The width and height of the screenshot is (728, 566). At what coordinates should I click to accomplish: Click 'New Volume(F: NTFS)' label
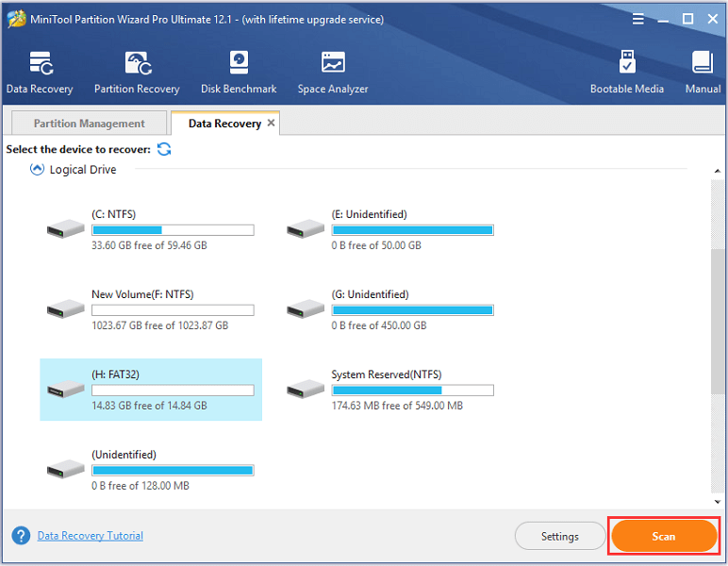pyautogui.click(x=142, y=294)
